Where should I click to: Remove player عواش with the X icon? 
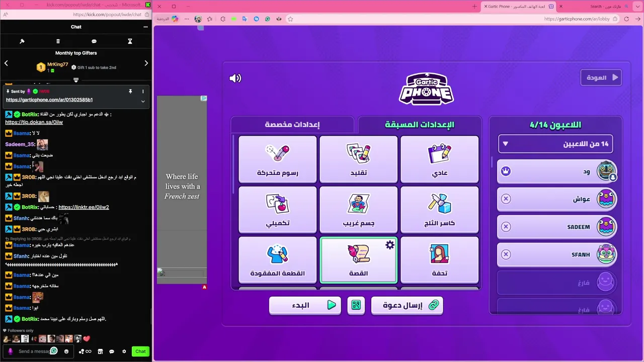506,199
